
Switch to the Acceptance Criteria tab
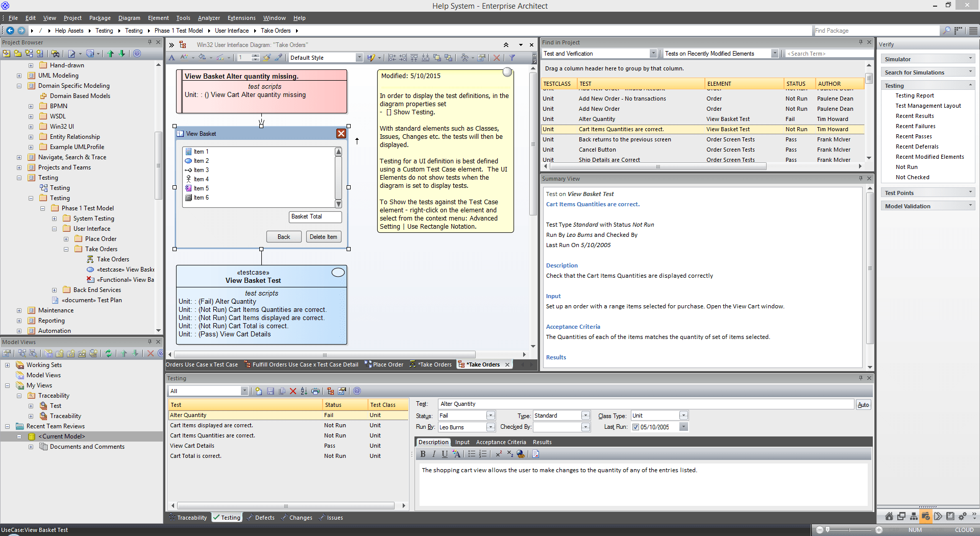(x=501, y=442)
